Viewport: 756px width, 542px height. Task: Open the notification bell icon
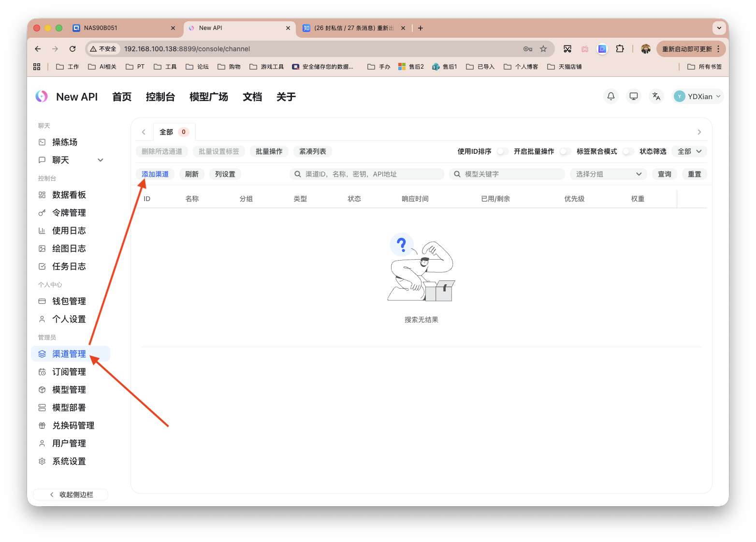click(x=611, y=96)
